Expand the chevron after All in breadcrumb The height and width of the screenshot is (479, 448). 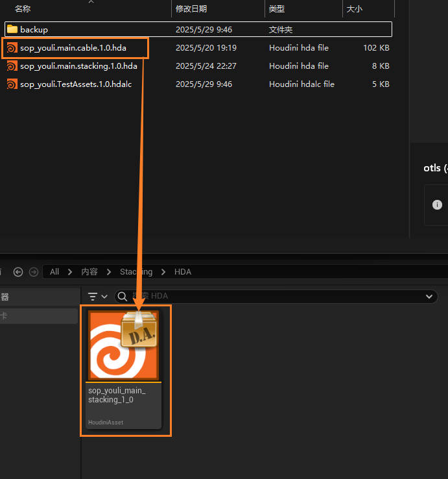pos(71,272)
